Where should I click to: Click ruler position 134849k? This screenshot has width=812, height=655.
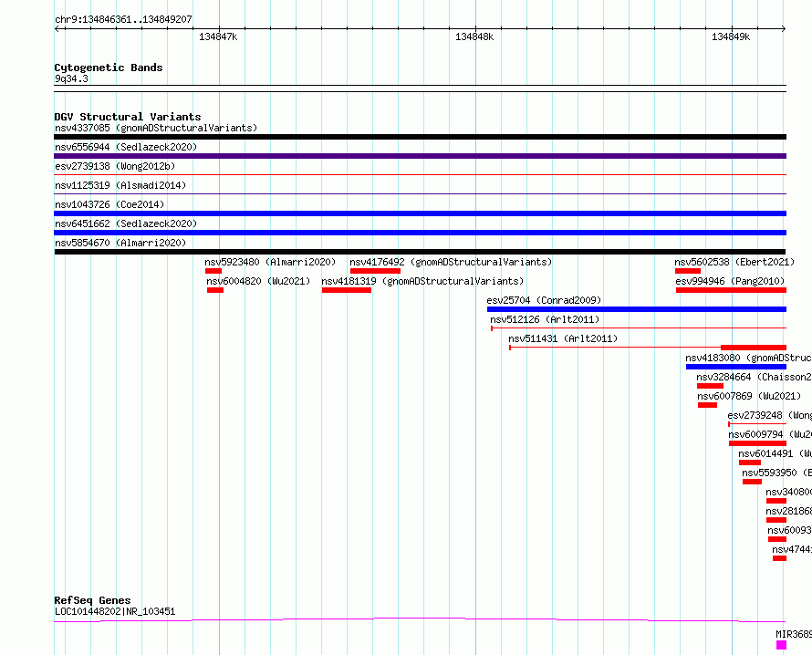coord(731,36)
